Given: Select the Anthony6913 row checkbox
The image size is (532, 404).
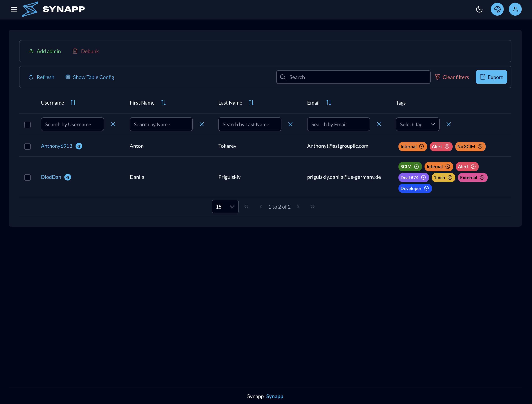Looking at the screenshot, I should point(27,146).
